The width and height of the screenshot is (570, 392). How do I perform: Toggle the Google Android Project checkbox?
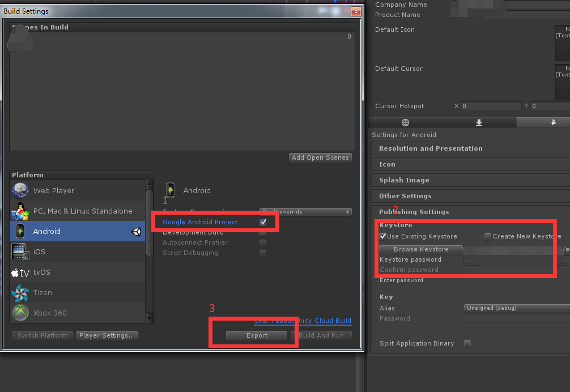tap(263, 222)
